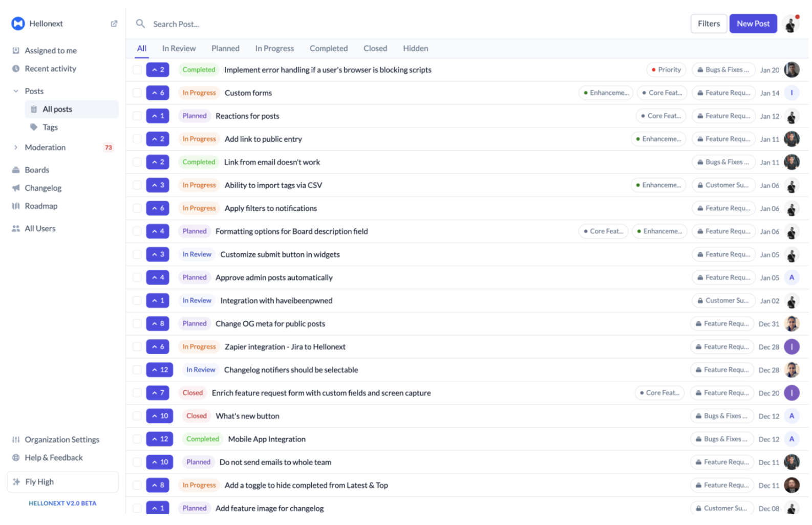Open Assigned to me in sidebar

(51, 51)
